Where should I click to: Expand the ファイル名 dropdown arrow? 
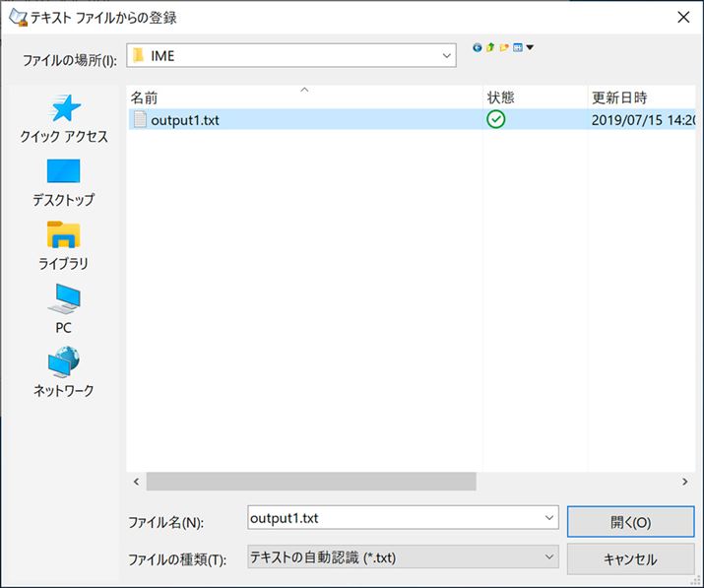click(x=548, y=517)
